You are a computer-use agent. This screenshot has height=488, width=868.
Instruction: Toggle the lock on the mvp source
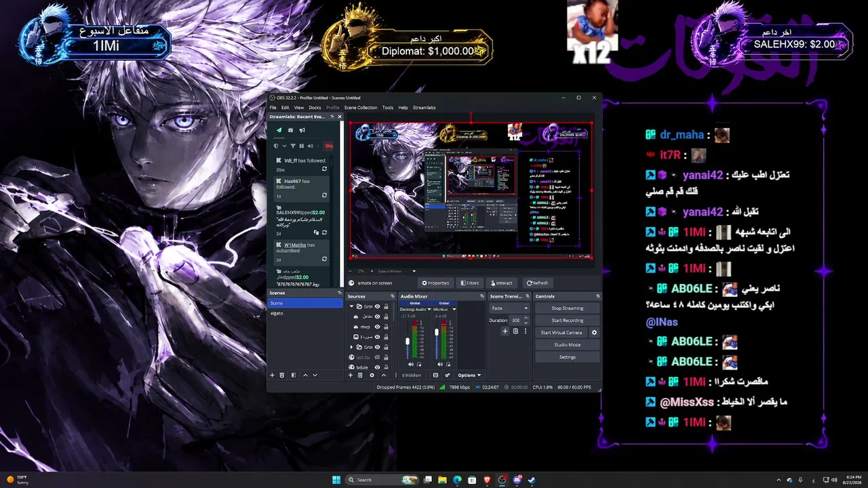(x=386, y=327)
